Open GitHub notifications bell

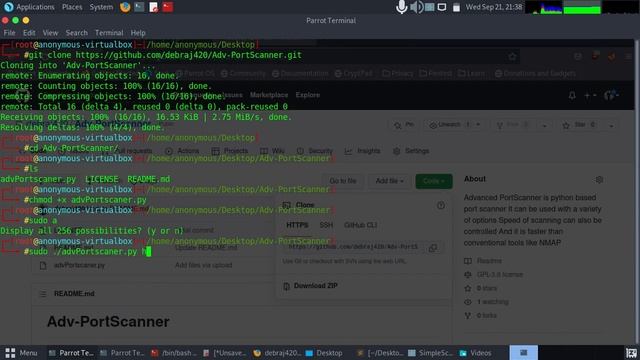(x=572, y=95)
